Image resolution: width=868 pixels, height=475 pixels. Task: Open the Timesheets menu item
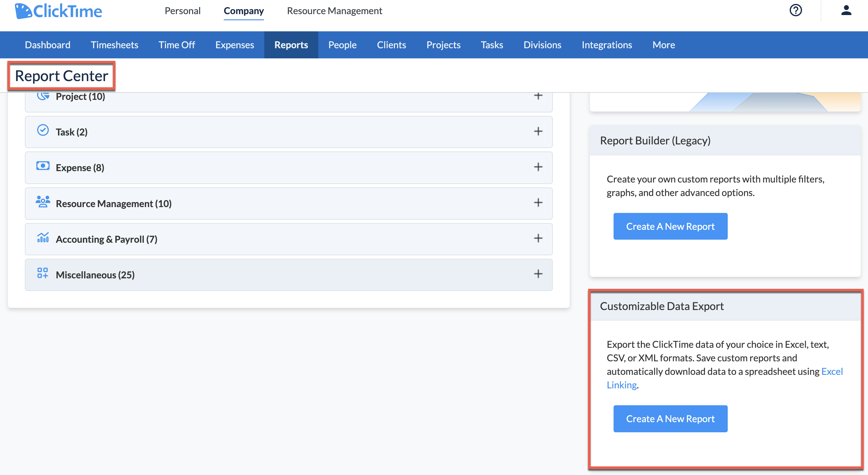pyautogui.click(x=114, y=45)
